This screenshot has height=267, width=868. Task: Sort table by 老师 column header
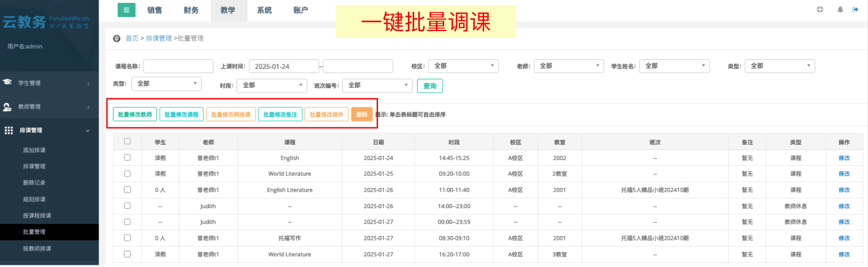(209, 142)
